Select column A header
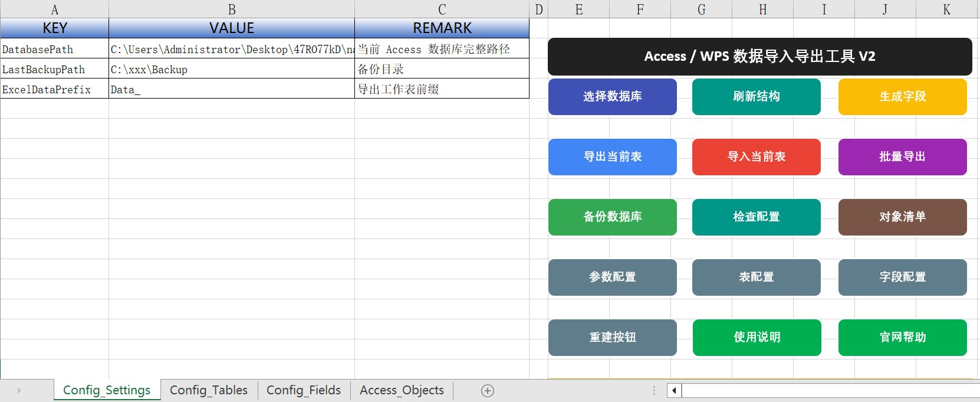 click(54, 9)
